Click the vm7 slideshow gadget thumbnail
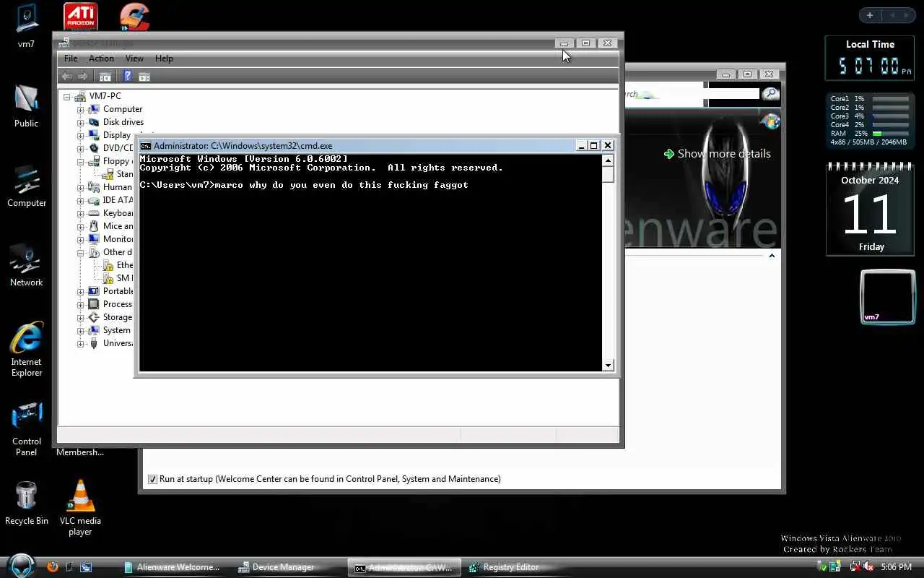This screenshot has height=578, width=924. [888, 297]
